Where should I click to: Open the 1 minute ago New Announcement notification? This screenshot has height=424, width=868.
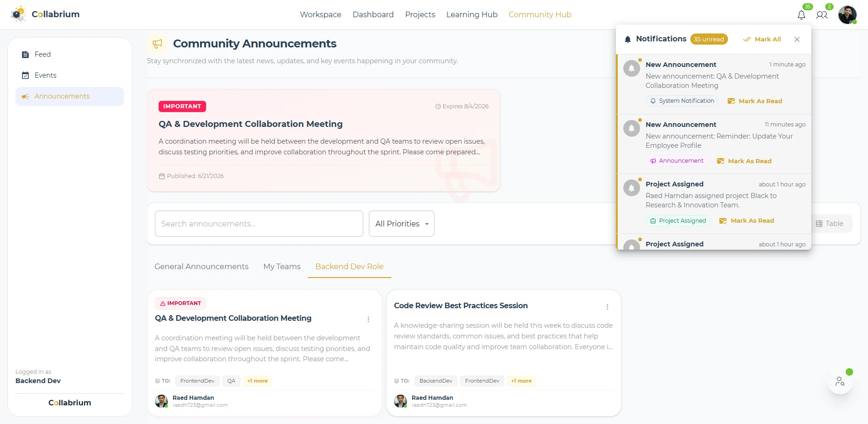(x=714, y=84)
